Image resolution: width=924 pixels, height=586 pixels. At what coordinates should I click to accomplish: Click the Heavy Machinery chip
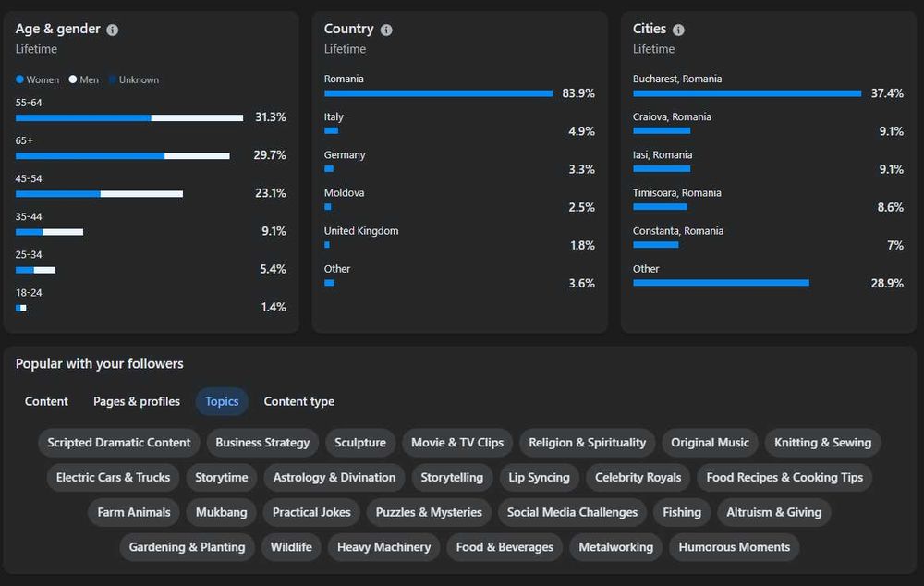(x=383, y=547)
